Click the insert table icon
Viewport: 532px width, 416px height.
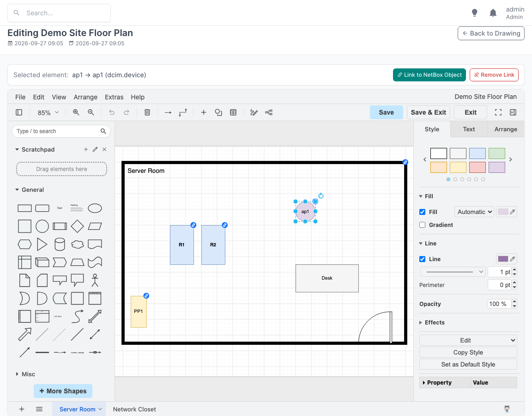point(233,112)
